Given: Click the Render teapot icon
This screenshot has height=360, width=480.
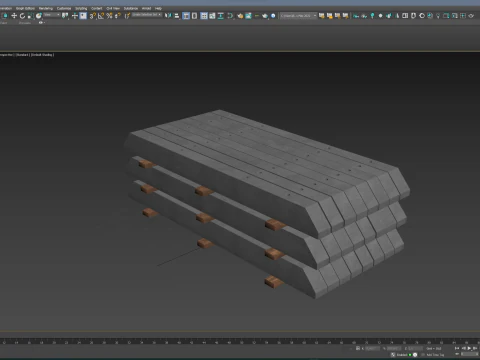Looking at the screenshot, I should 265,16.
